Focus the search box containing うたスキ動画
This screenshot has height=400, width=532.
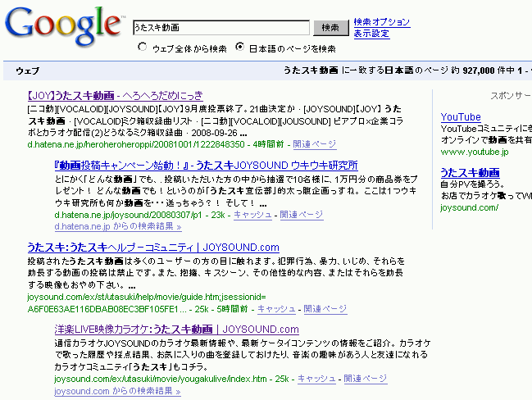tap(221, 28)
